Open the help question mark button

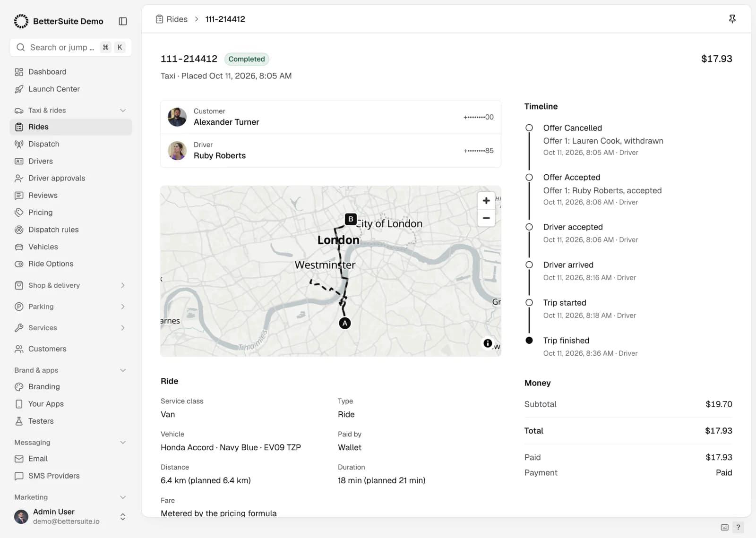click(x=738, y=527)
